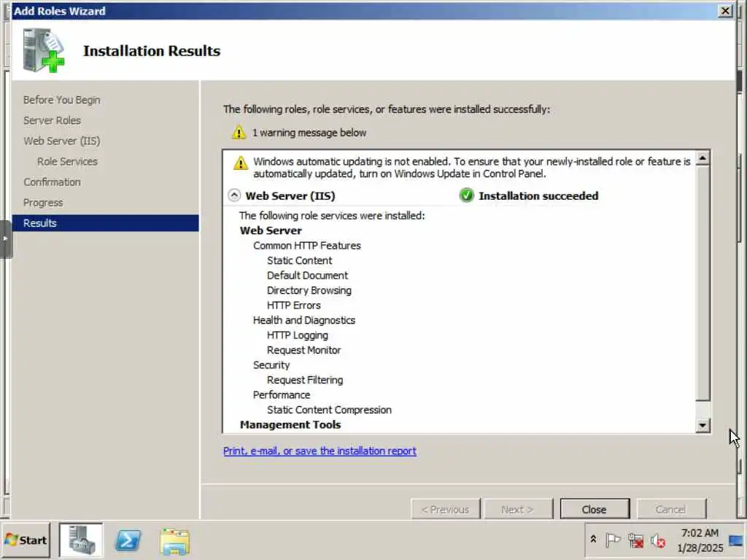This screenshot has height=560, width=747.
Task: Click the bold 'Web Server' heading
Action: click(x=271, y=230)
